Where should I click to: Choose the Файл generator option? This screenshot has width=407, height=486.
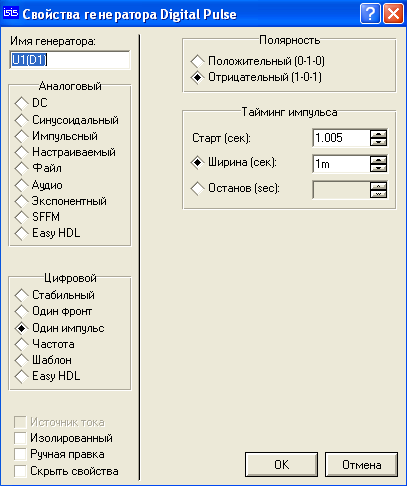(x=38, y=168)
